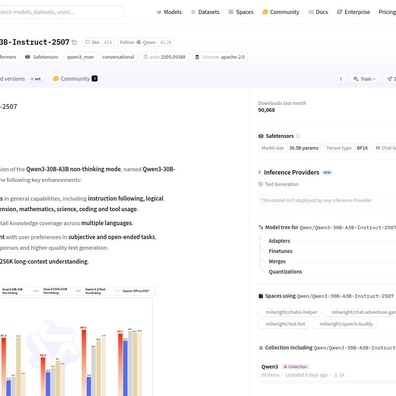396x396 pixels.
Task: Click the Spaces using section icon
Action: click(x=261, y=296)
